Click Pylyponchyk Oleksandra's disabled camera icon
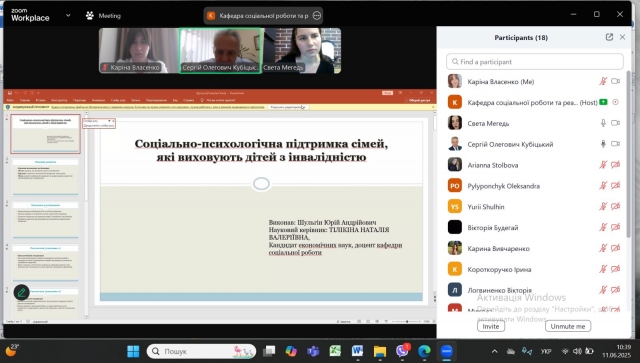The width and height of the screenshot is (640, 363). point(616,185)
